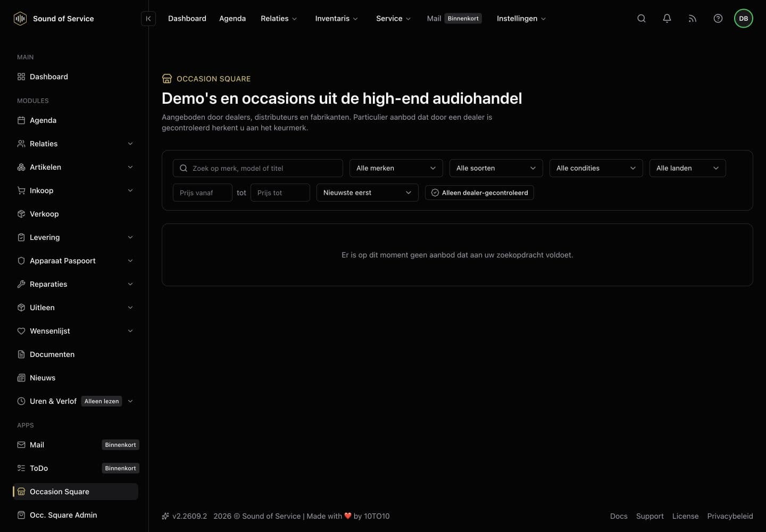Collapse the sidebar with the arrow button

[x=148, y=19]
